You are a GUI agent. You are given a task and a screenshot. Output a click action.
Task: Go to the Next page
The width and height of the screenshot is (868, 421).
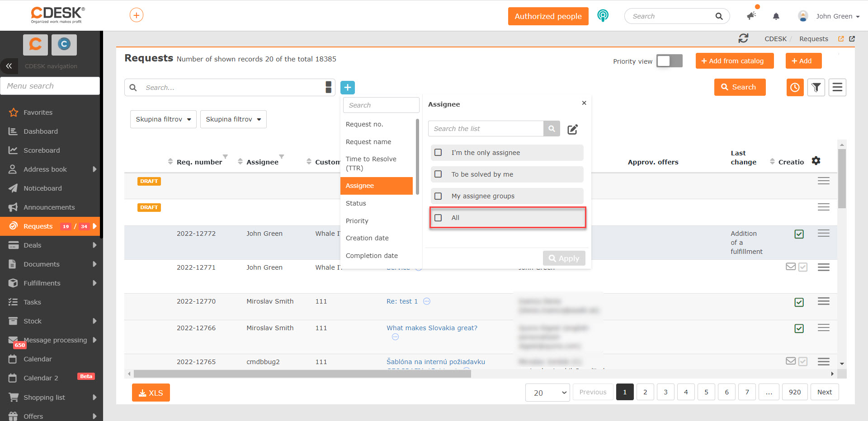click(825, 392)
